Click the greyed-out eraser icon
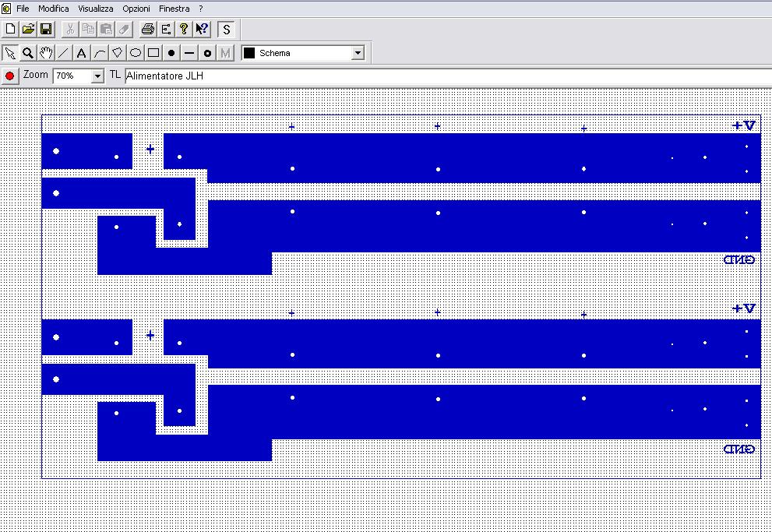 click(x=124, y=29)
